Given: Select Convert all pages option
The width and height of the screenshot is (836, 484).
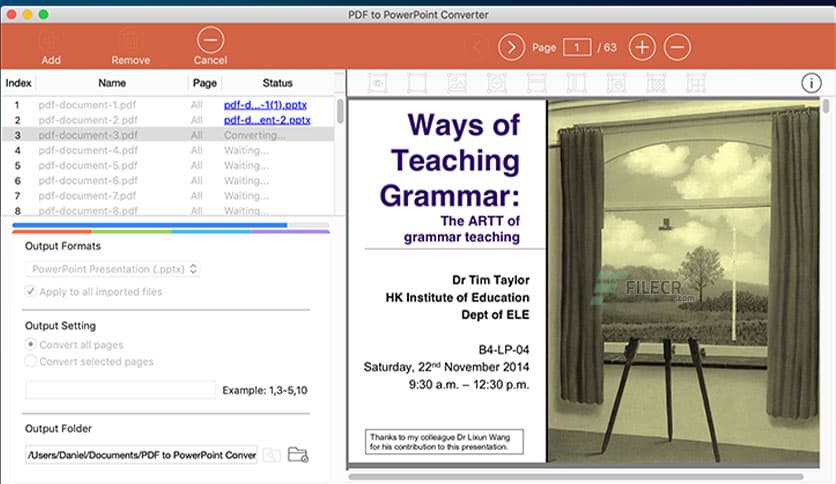Looking at the screenshot, I should tap(30, 344).
